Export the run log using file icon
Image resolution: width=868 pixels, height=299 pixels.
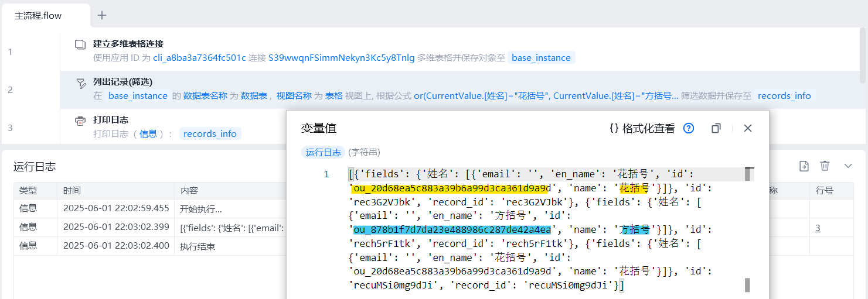[804, 166]
